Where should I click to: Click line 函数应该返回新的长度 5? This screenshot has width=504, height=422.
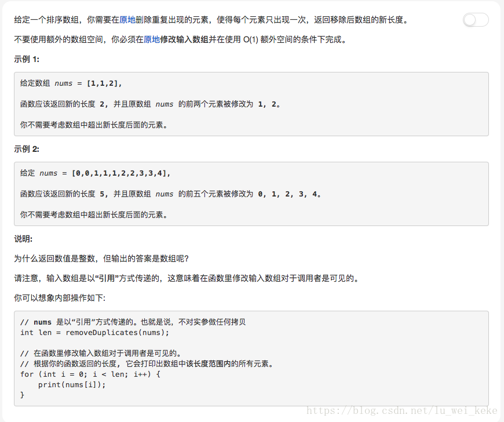coord(170,194)
